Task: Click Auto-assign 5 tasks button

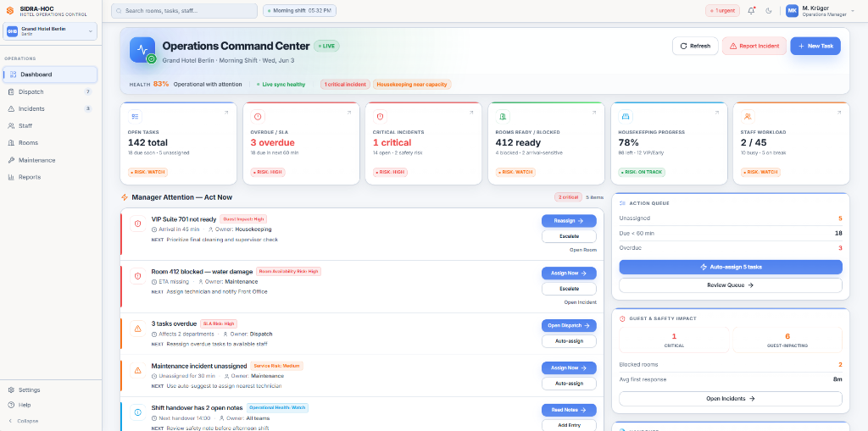Action: click(x=731, y=267)
